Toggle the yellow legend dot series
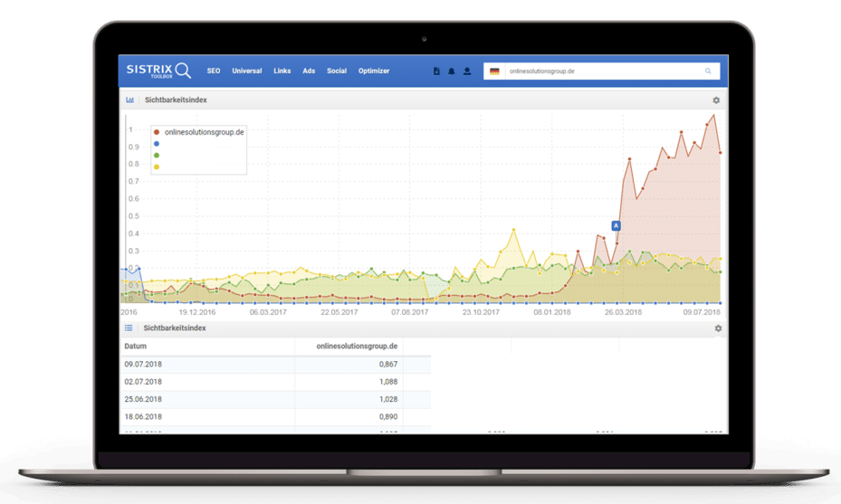The height and width of the screenshot is (504, 841). click(157, 166)
